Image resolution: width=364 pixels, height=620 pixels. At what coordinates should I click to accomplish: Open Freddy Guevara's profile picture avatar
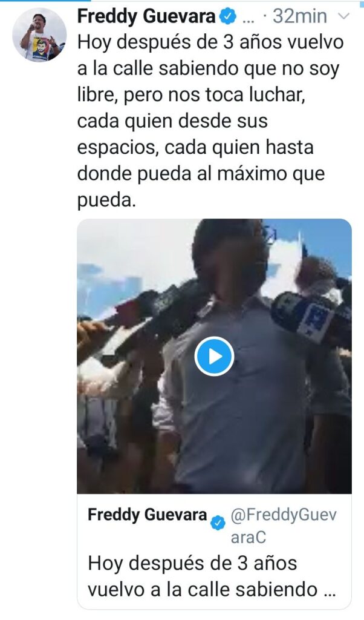(x=39, y=35)
